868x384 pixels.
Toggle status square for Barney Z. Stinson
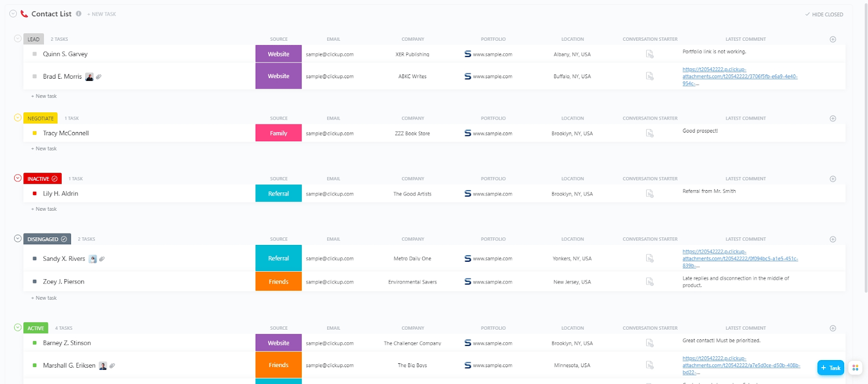point(35,343)
